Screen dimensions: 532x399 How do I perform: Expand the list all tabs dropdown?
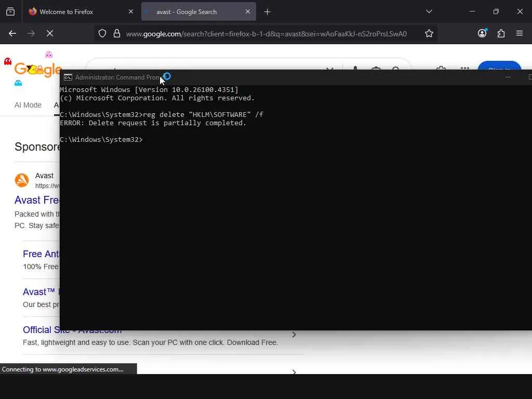[429, 11]
